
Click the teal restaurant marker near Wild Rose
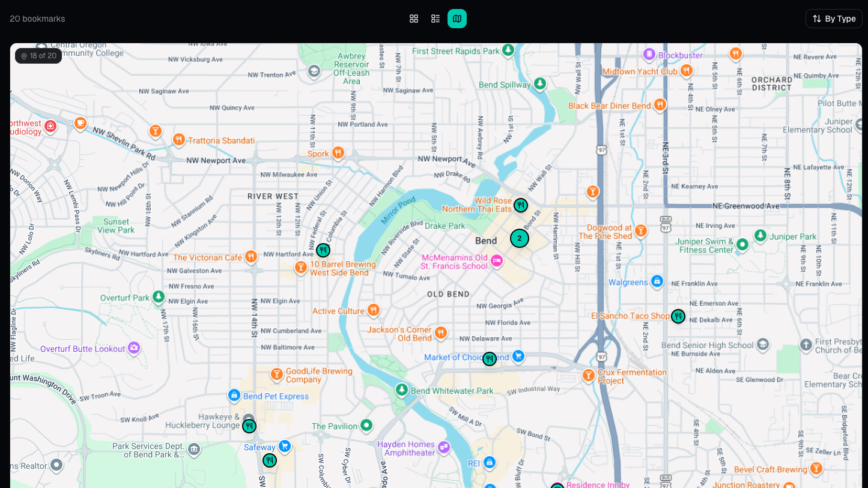point(521,205)
